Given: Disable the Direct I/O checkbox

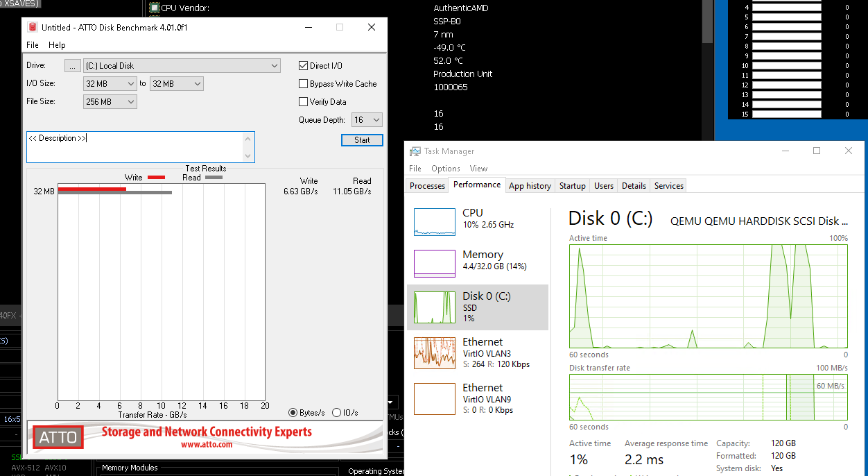Looking at the screenshot, I should [303, 66].
